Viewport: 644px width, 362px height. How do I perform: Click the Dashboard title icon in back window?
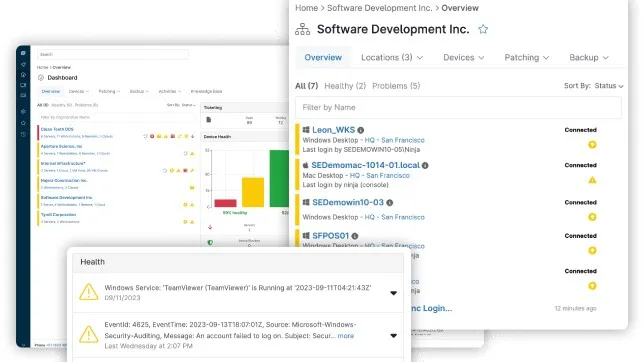[41, 78]
